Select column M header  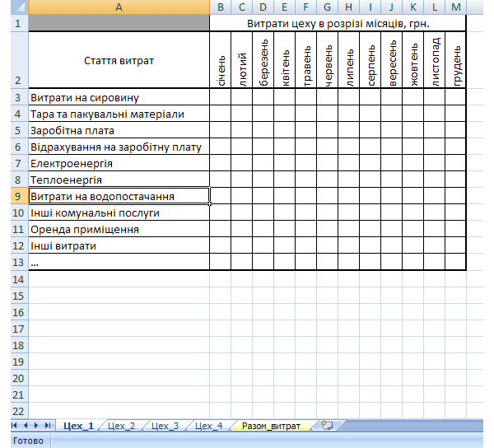tap(455, 7)
